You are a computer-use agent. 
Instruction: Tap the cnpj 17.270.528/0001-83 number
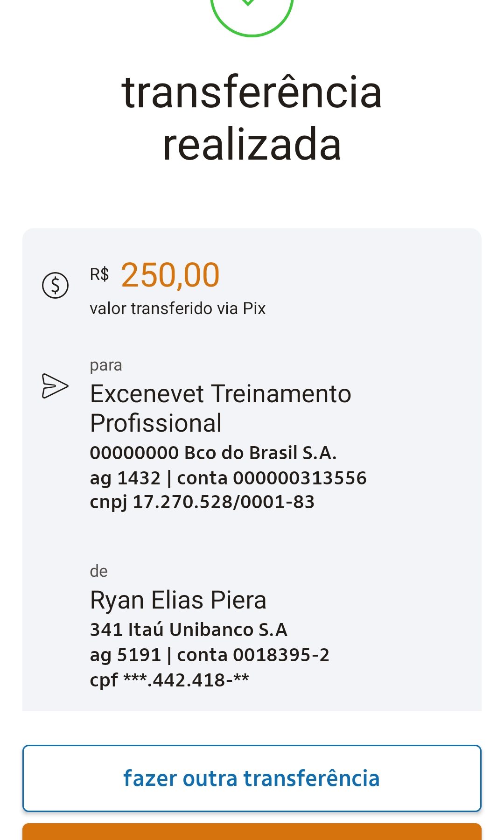coord(202,502)
